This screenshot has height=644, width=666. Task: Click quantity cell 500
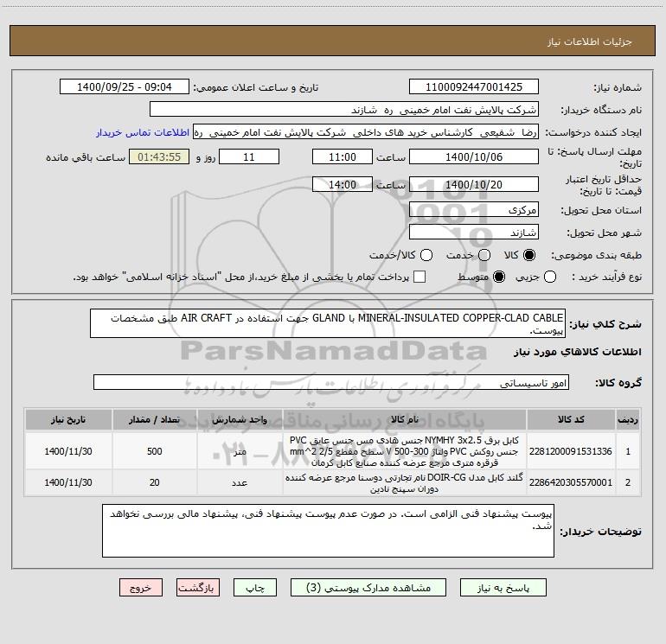point(155,451)
